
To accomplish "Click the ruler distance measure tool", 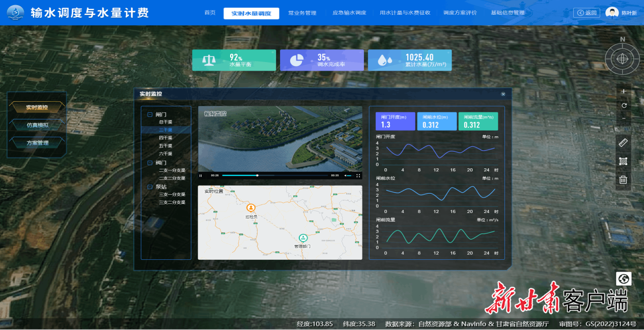I will 623,143.
